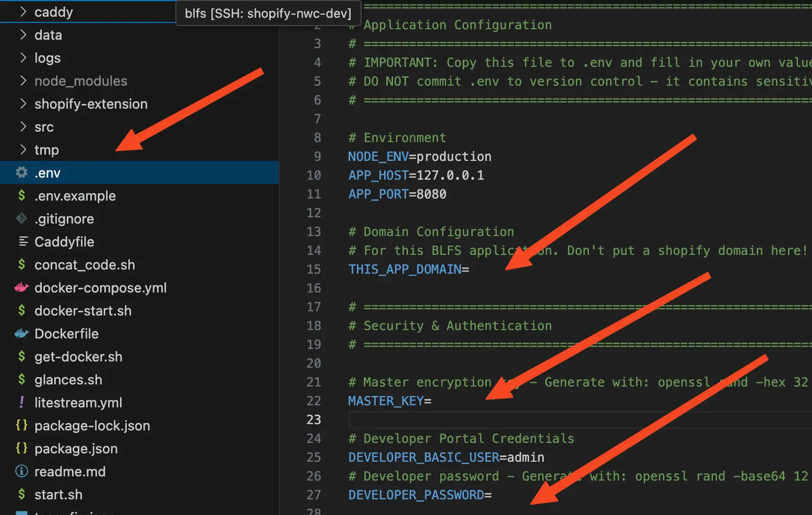Click the Docker whale icon beside Dockerfile
Screen dimensions: 812x515
tap(21, 333)
